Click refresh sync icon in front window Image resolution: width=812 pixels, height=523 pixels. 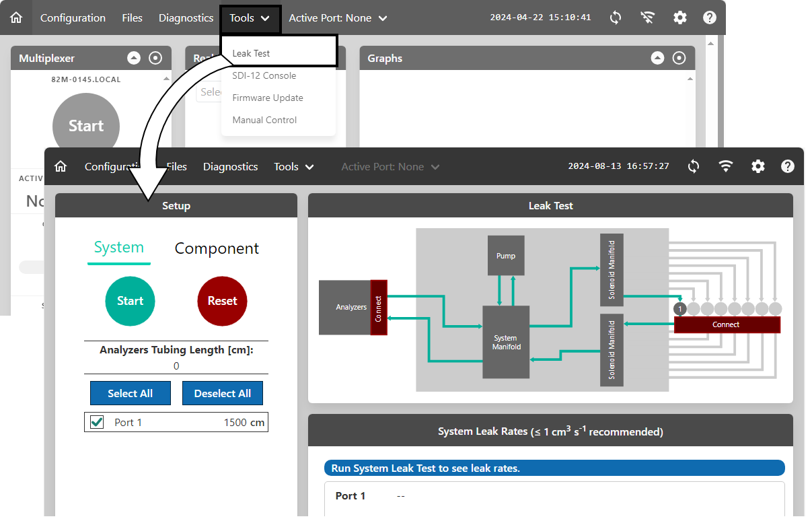click(x=694, y=166)
